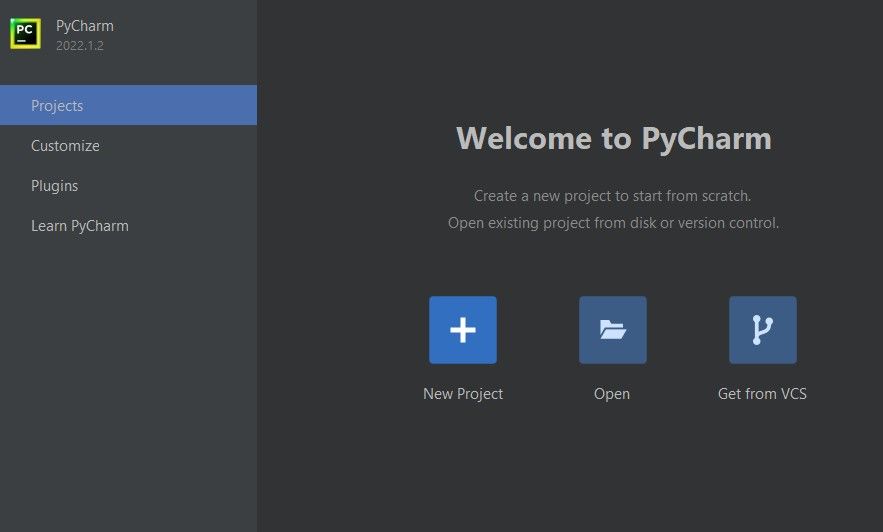Click the Open text label
Screen dimensions: 883x532
612,394
